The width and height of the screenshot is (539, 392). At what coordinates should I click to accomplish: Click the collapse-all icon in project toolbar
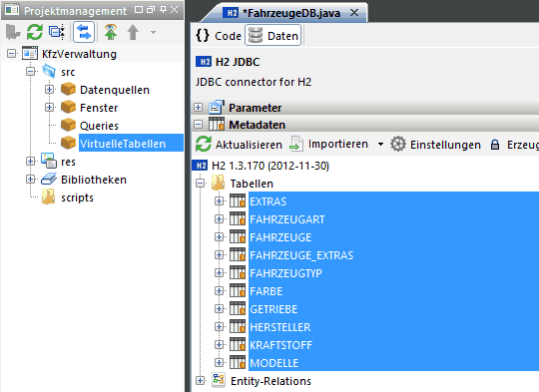click(57, 32)
